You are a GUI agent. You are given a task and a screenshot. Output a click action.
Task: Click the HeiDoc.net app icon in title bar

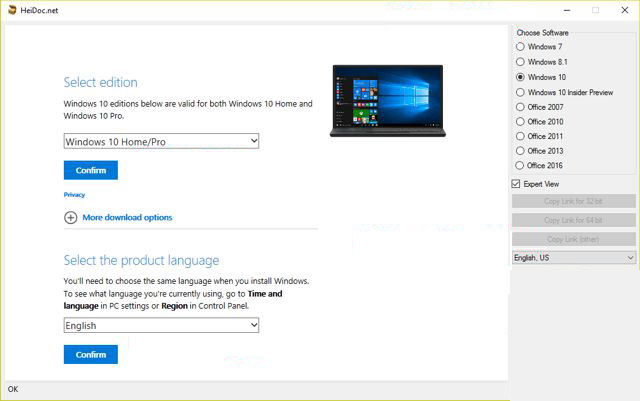[x=12, y=10]
